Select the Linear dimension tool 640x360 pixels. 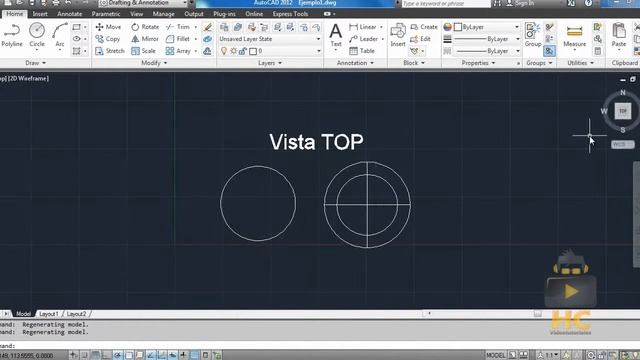363,27
